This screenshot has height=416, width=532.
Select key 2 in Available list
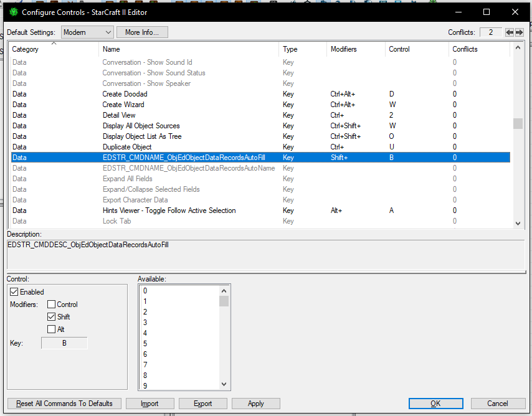tap(179, 312)
